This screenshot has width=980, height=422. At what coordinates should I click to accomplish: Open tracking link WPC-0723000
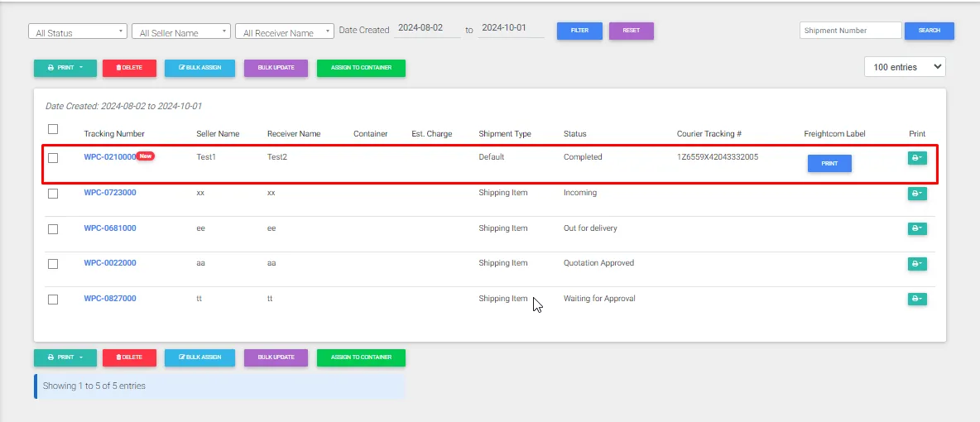[x=110, y=193]
